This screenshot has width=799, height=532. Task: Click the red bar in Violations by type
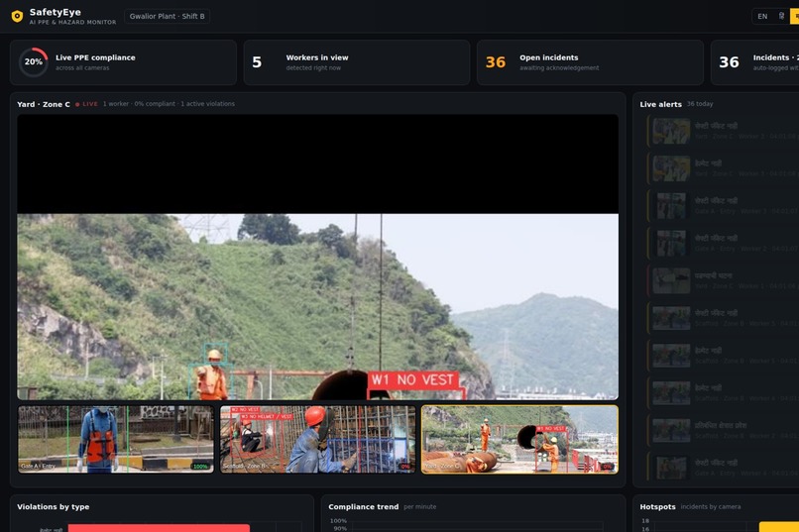click(x=159, y=528)
